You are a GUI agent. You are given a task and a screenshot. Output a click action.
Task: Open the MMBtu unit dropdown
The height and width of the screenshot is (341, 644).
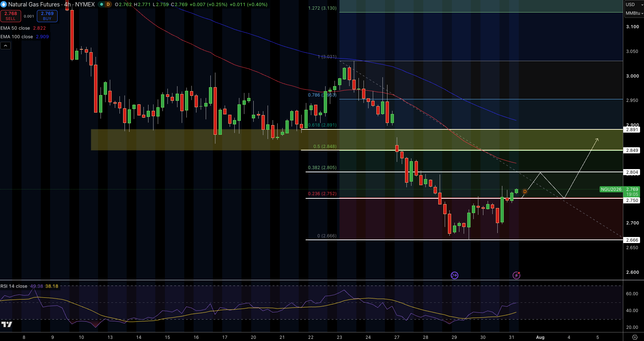pyautogui.click(x=634, y=13)
